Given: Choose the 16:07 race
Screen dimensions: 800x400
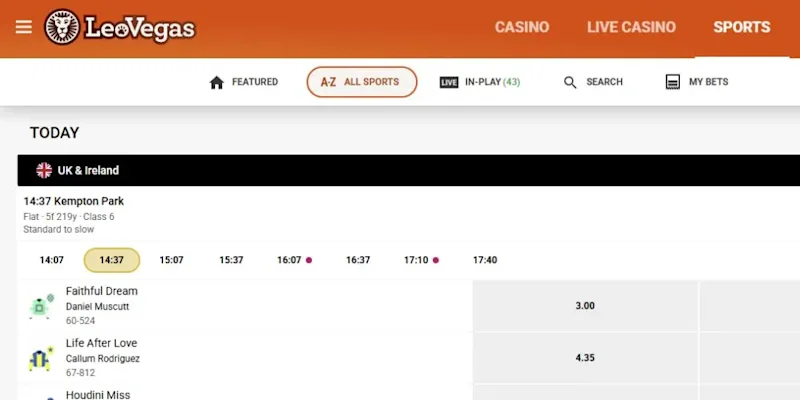Looking at the screenshot, I should (289, 260).
